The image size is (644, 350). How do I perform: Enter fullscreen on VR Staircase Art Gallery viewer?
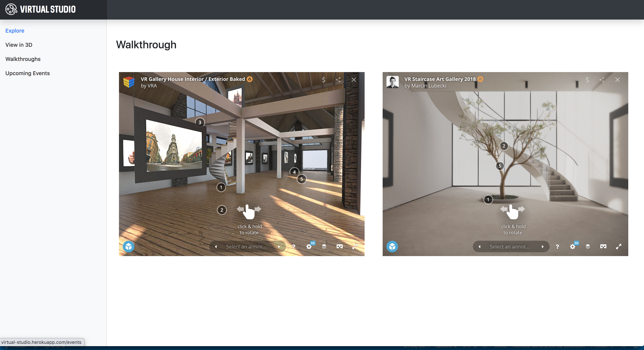[618, 247]
